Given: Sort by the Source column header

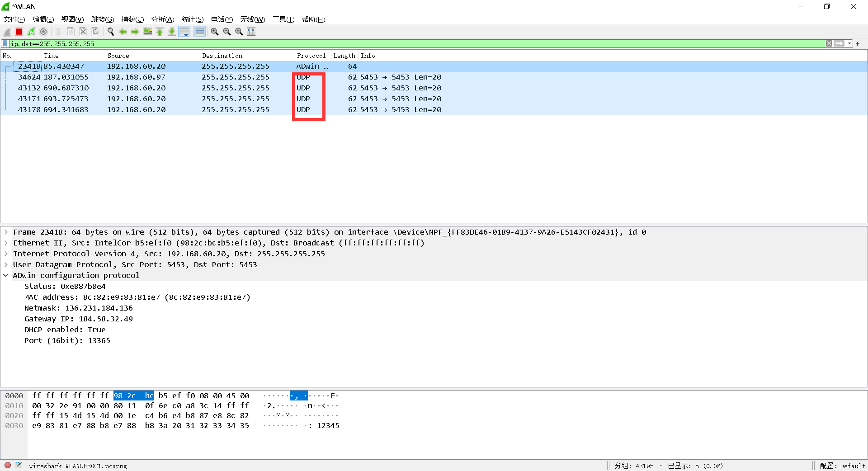Looking at the screenshot, I should 152,56.
